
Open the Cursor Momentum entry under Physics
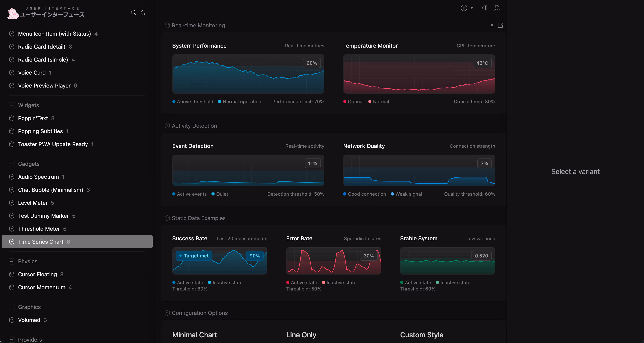pyautogui.click(x=41, y=287)
